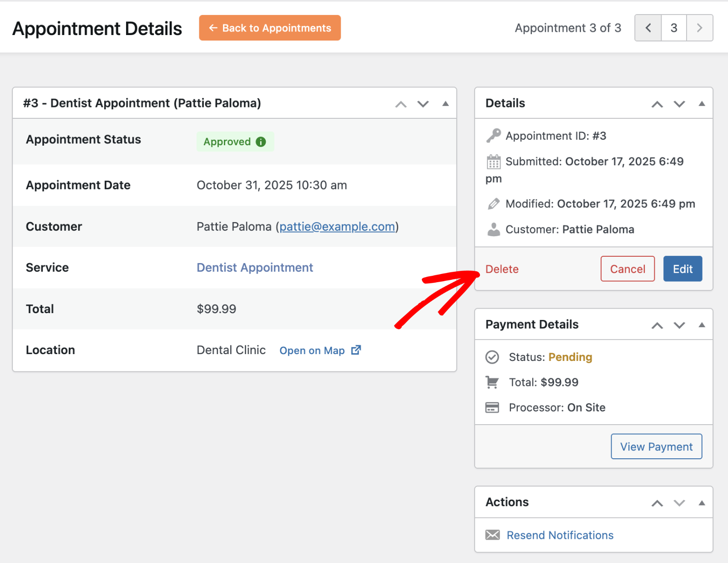Click the person icon beside Customer name

pos(493,229)
